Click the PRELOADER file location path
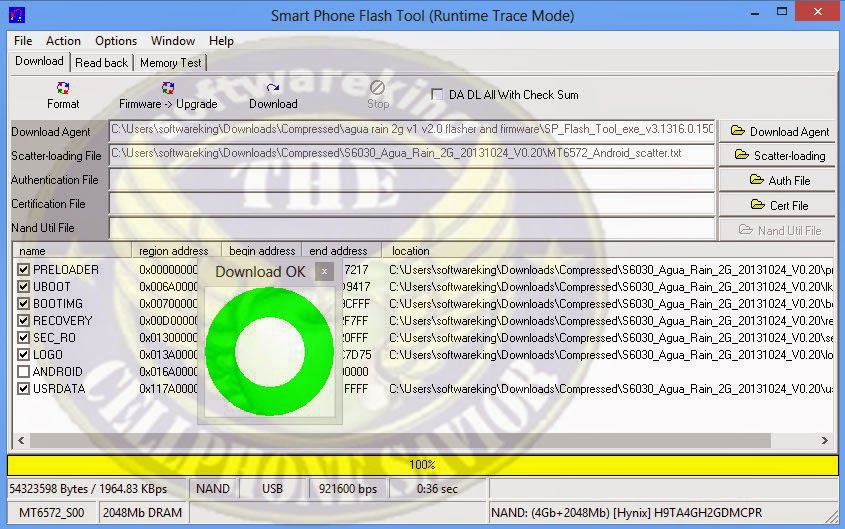The width and height of the screenshot is (845, 529). 611,270
